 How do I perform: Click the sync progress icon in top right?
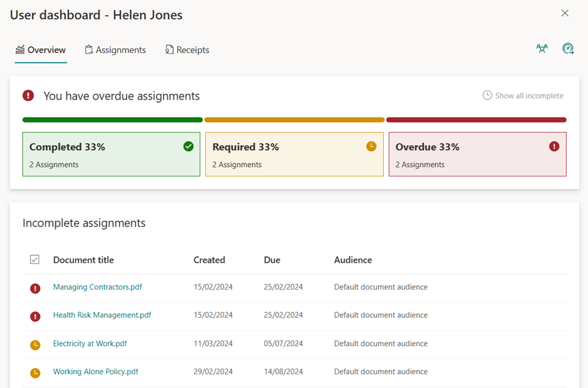tap(568, 48)
